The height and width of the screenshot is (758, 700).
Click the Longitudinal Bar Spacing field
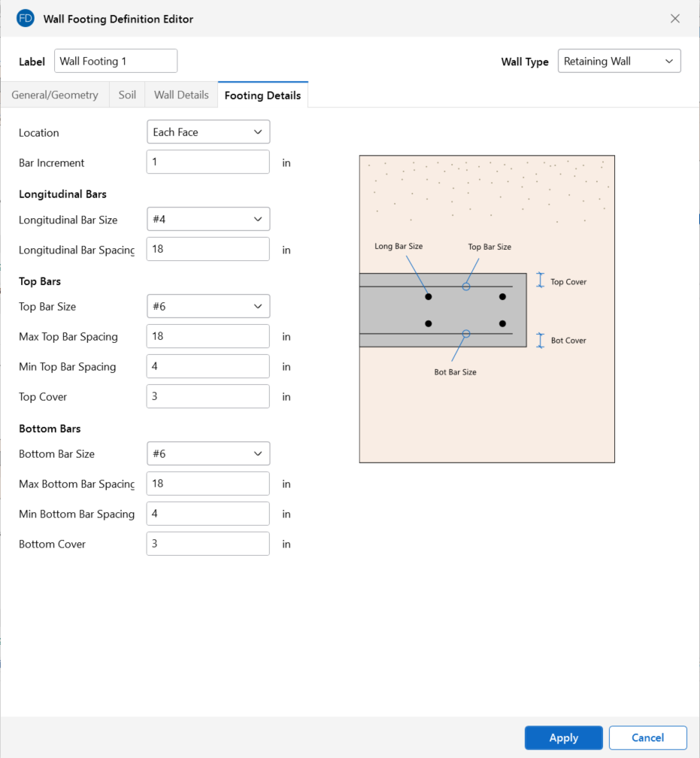coord(208,250)
